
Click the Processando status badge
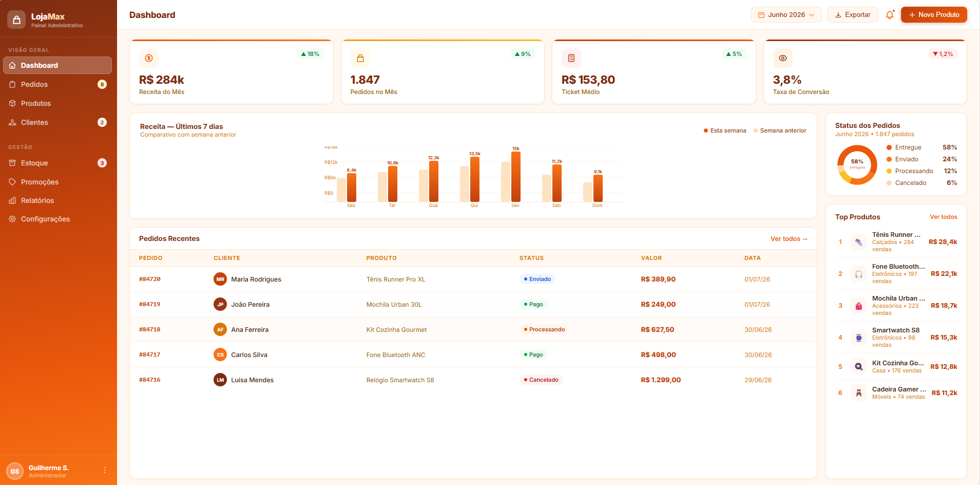544,330
